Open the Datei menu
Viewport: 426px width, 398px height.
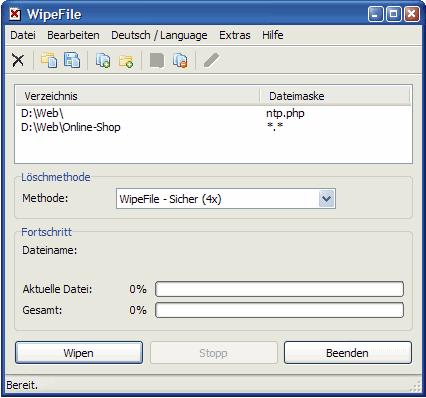[x=23, y=35]
